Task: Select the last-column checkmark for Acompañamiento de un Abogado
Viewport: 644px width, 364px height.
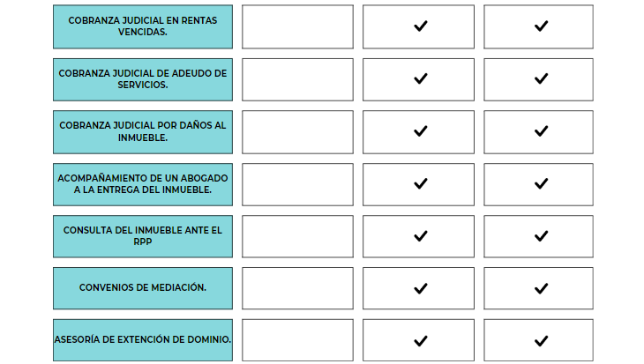Action: 541,183
